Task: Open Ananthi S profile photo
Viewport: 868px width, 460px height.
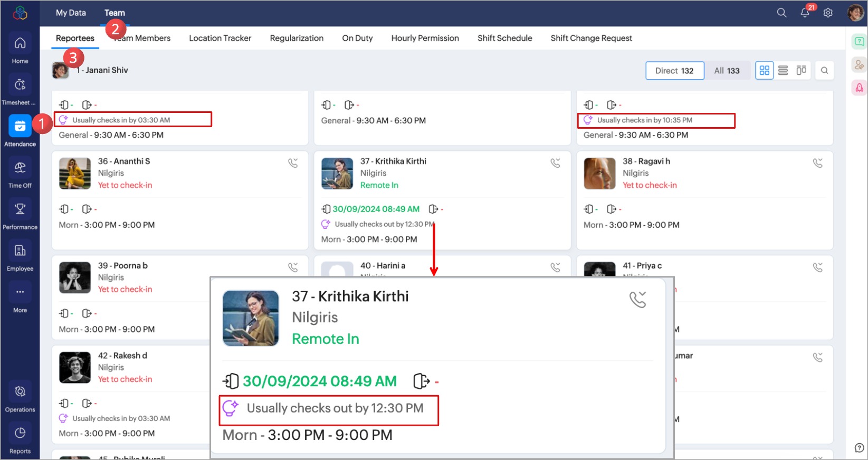Action: tap(75, 174)
